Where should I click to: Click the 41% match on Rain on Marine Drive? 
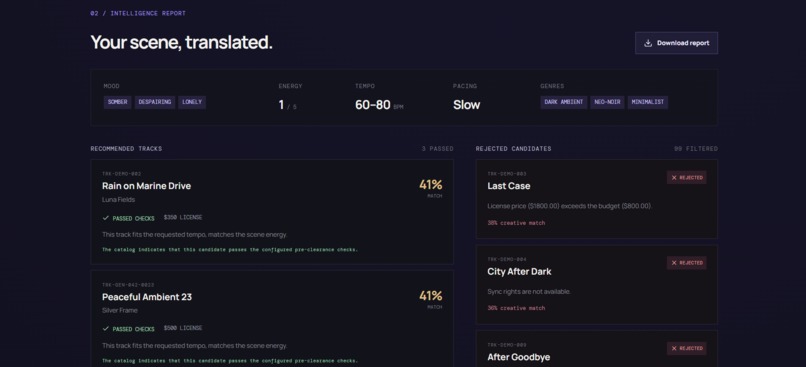point(430,185)
